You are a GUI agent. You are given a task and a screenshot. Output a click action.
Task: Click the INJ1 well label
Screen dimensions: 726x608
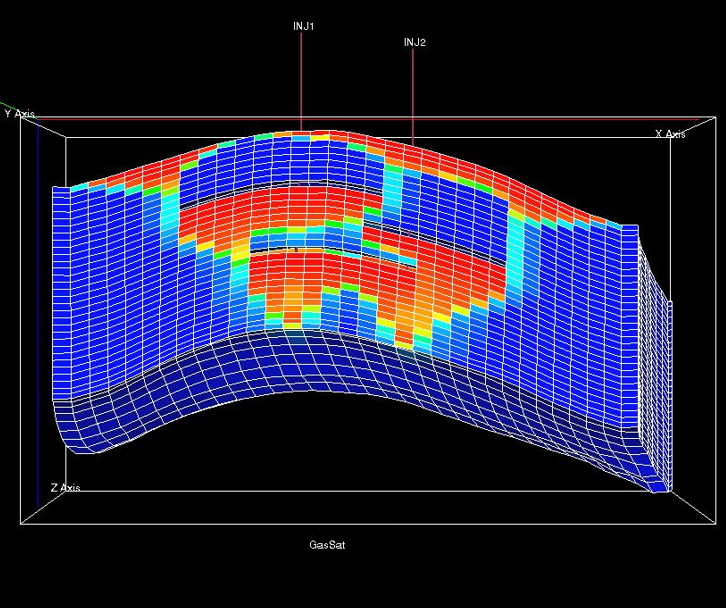(303, 26)
